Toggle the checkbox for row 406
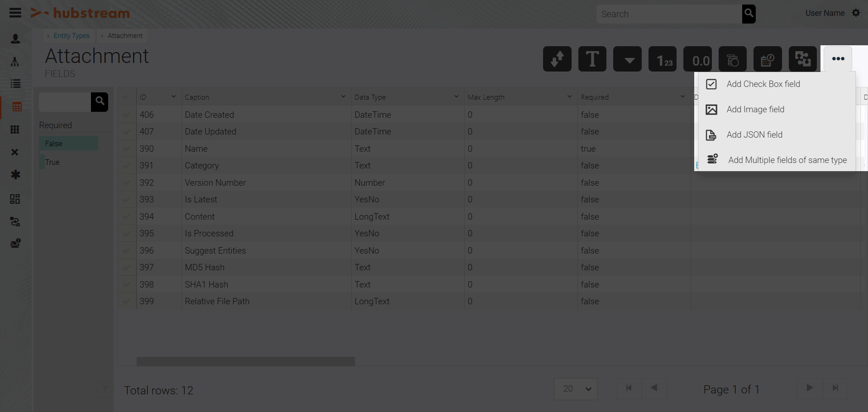This screenshot has width=868, height=412. tap(127, 115)
